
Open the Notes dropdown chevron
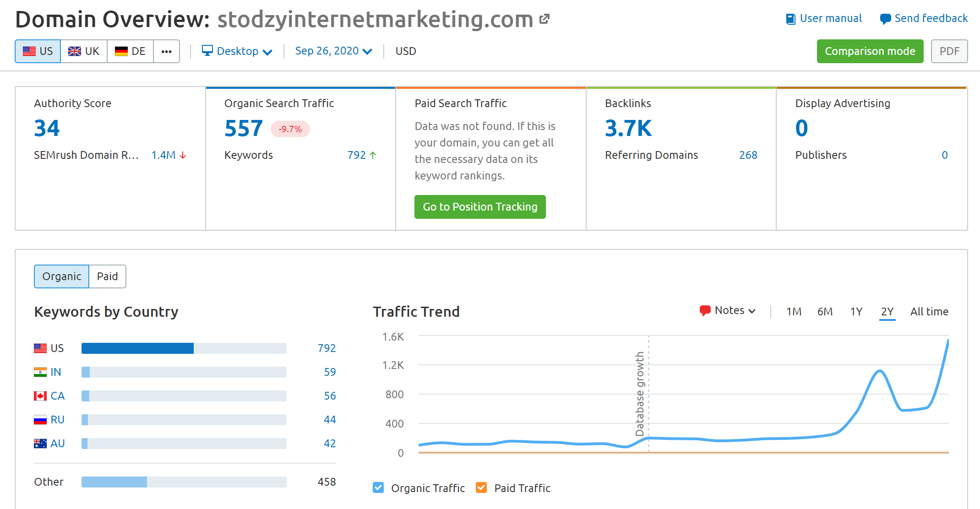point(752,311)
